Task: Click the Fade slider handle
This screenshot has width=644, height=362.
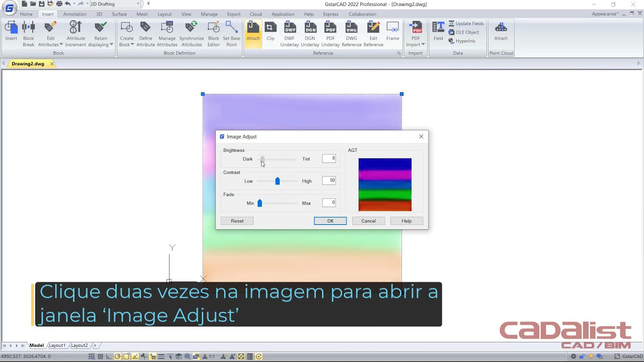Action: tap(260, 203)
